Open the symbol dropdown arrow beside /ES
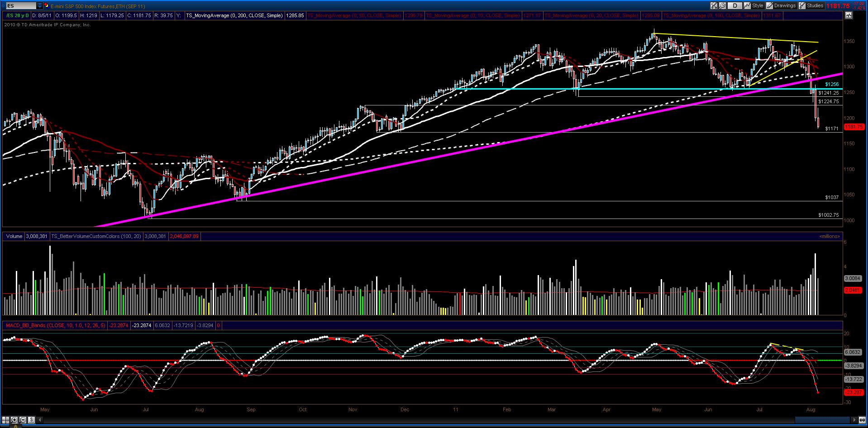This screenshot has width=868, height=428. pyautogui.click(x=40, y=6)
